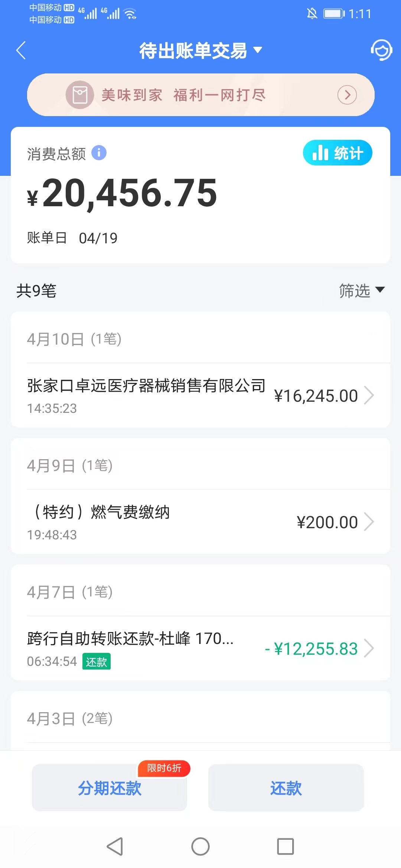Screen dimensions: 401x868
Task: Expand the 待出账单交易 title dropdown
Action: coord(200,50)
